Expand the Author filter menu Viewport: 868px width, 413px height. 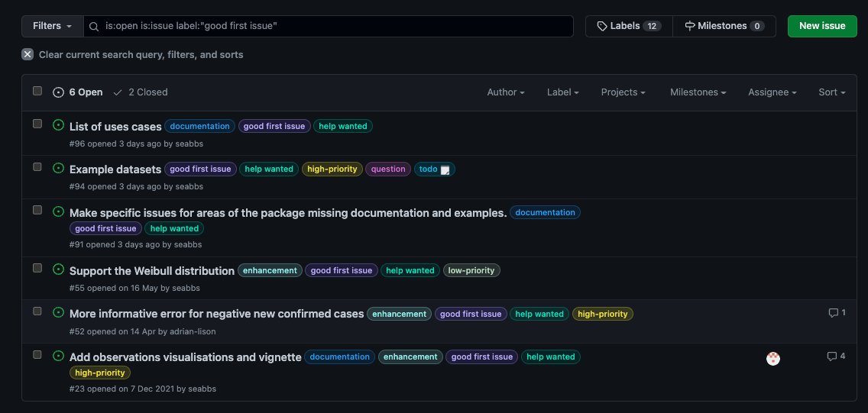(x=505, y=92)
